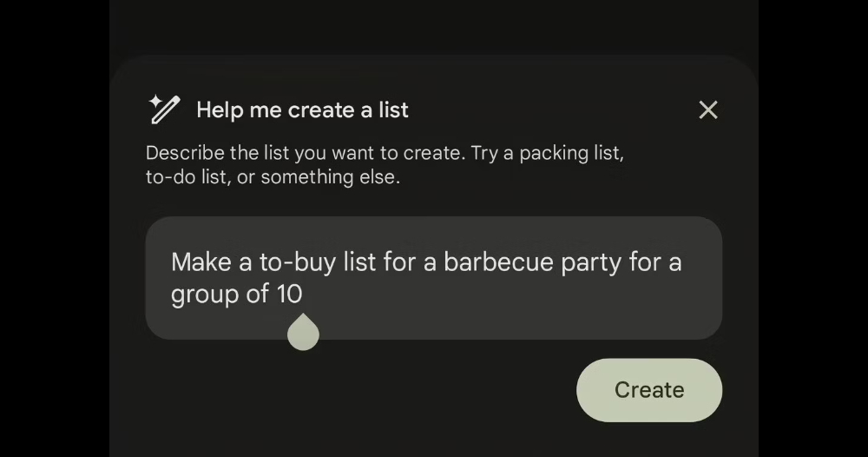Place cursor on the word "party"
The image size is (868, 457).
[x=590, y=262]
